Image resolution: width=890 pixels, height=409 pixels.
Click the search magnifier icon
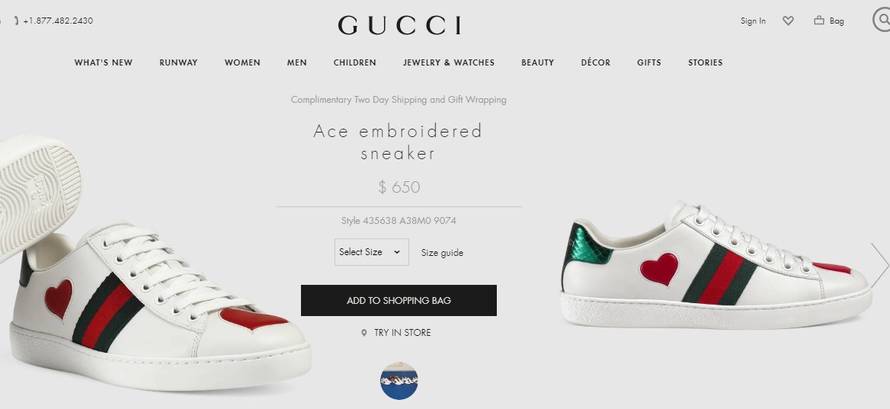[882, 20]
